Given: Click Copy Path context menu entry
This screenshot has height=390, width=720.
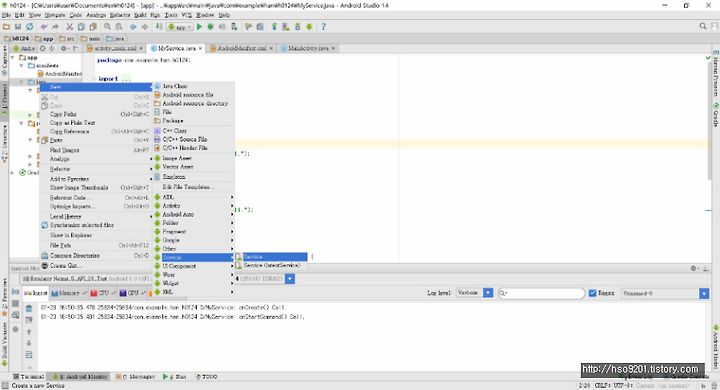Looking at the screenshot, I should [96, 114].
